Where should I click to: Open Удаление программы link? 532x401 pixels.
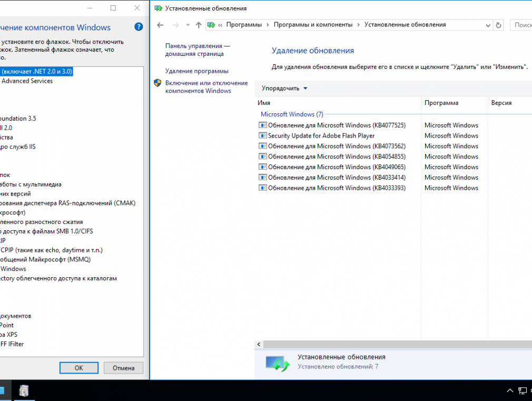pos(197,71)
